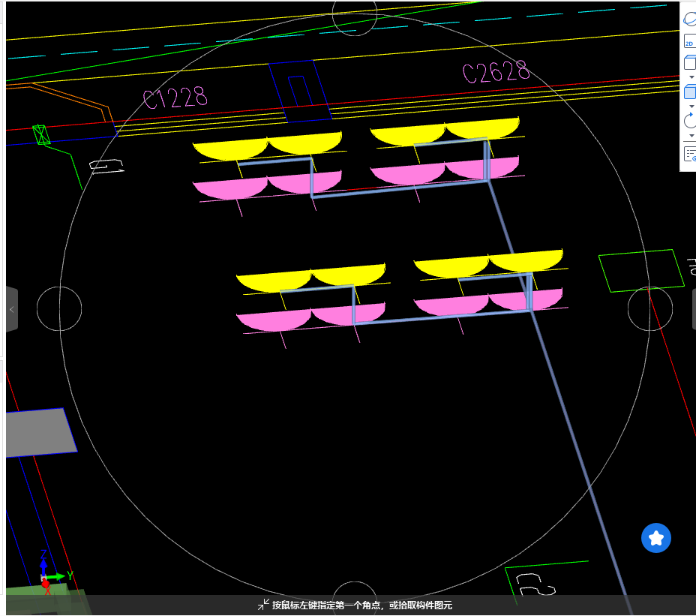Click the rotate view arrow icon

click(690, 120)
